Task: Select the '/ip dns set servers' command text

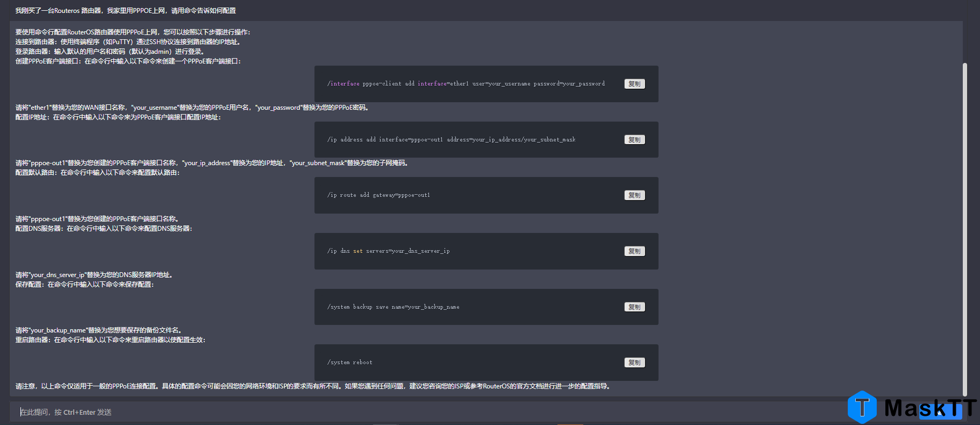Action: click(388, 251)
